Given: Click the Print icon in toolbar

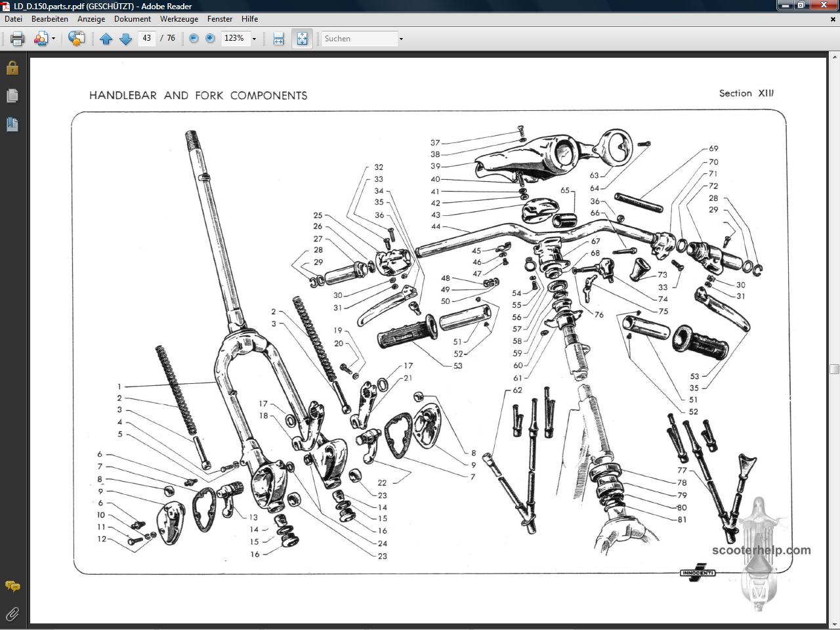Looking at the screenshot, I should (x=18, y=39).
